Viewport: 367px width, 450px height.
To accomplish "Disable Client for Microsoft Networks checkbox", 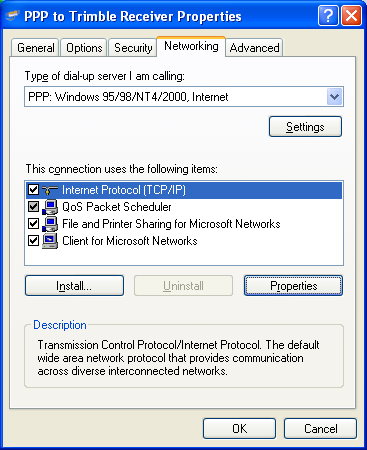I will [33, 241].
